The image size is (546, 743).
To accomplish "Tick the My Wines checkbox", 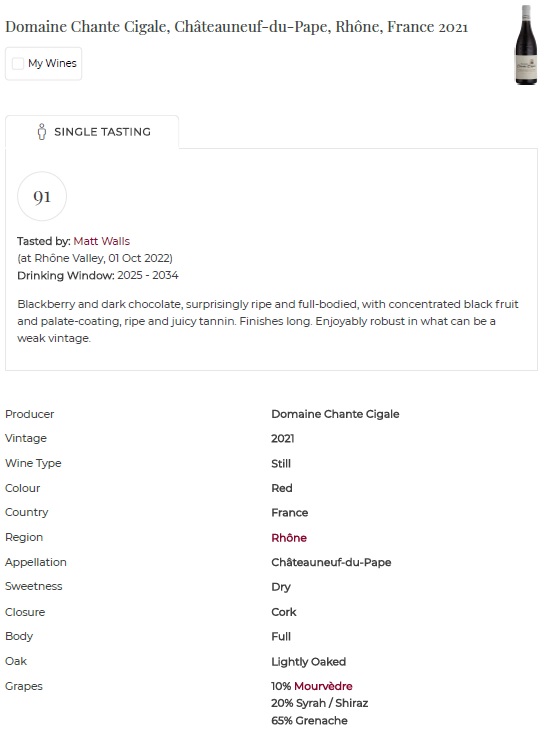I will (18, 63).
